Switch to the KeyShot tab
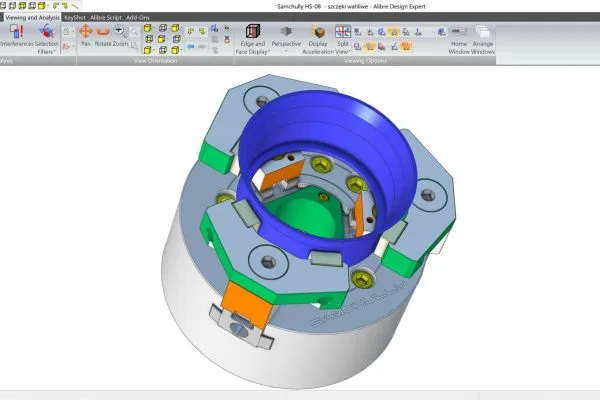Viewport: 600px width, 400px height. 75,18
